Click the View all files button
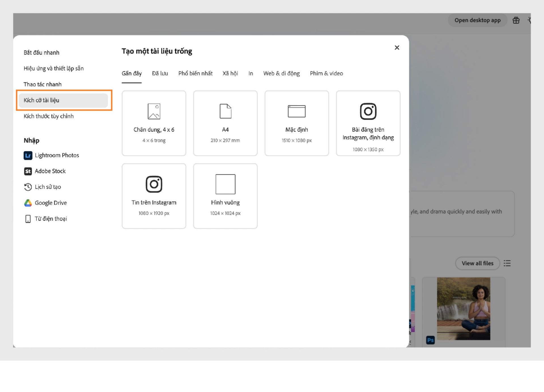The width and height of the screenshot is (544, 392). click(477, 263)
